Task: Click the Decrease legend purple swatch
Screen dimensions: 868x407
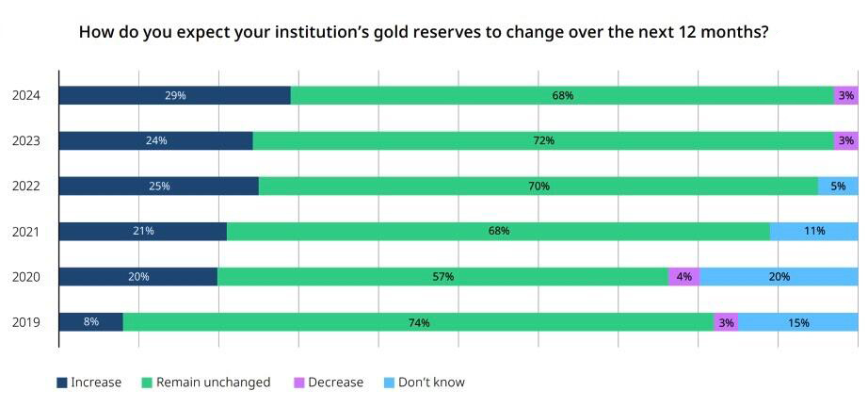Action: point(299,383)
